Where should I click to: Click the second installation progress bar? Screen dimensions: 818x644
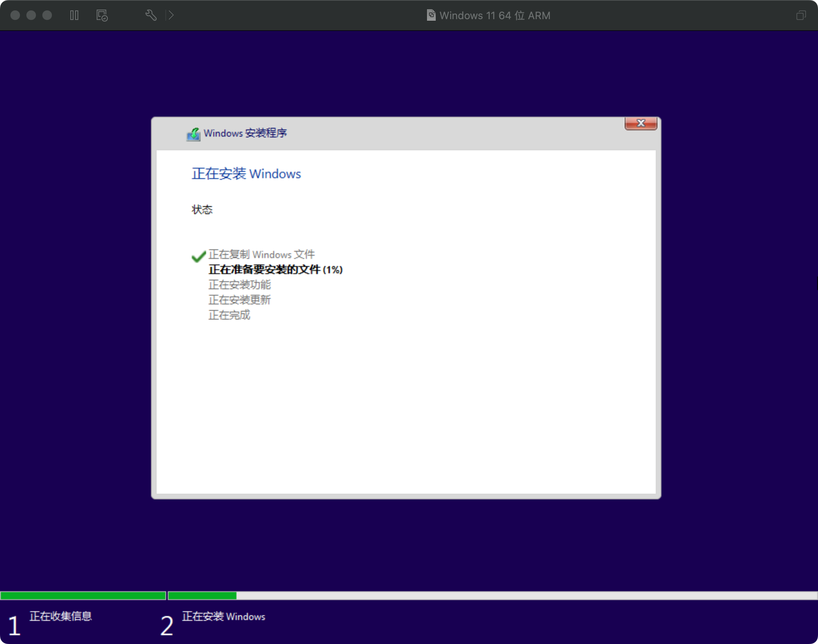tap(493, 596)
